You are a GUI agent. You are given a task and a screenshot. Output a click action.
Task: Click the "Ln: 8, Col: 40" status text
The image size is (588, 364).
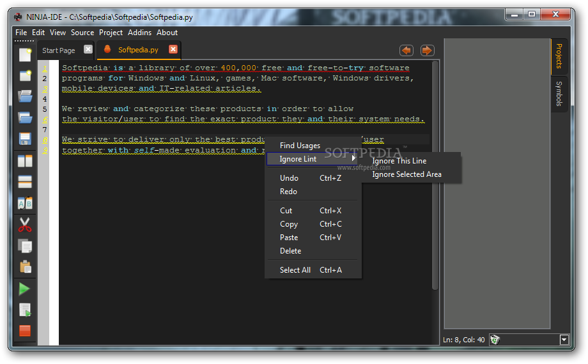click(463, 340)
